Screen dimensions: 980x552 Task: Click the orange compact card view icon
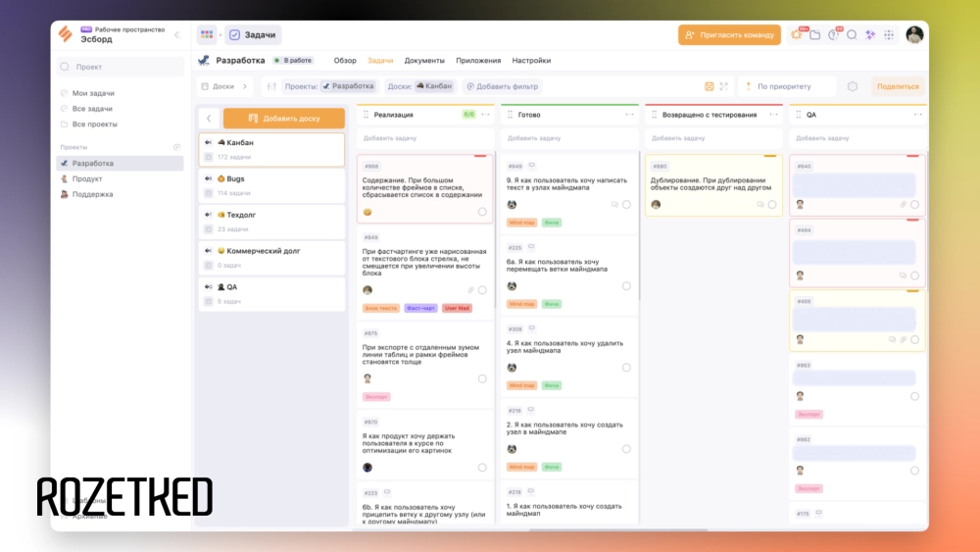point(710,86)
